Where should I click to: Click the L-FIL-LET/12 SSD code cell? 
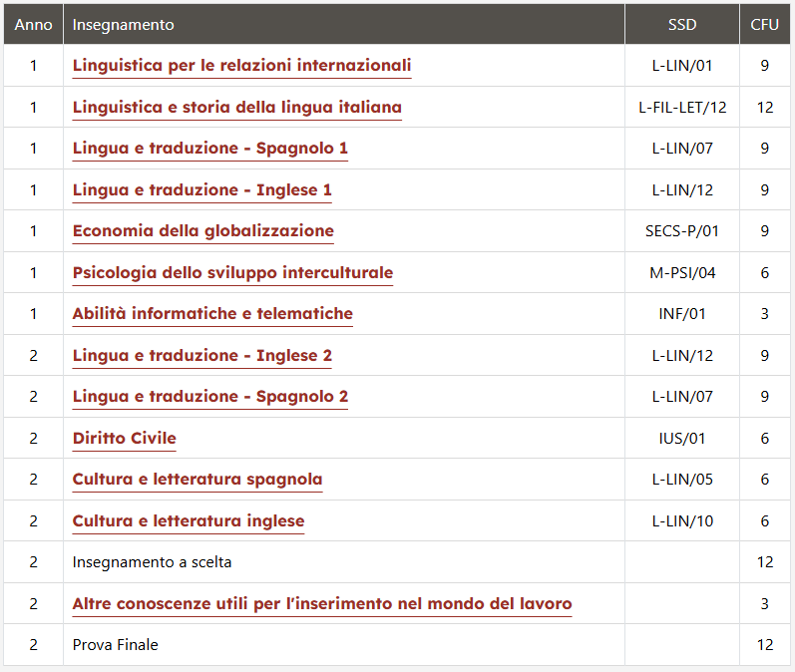tap(682, 107)
